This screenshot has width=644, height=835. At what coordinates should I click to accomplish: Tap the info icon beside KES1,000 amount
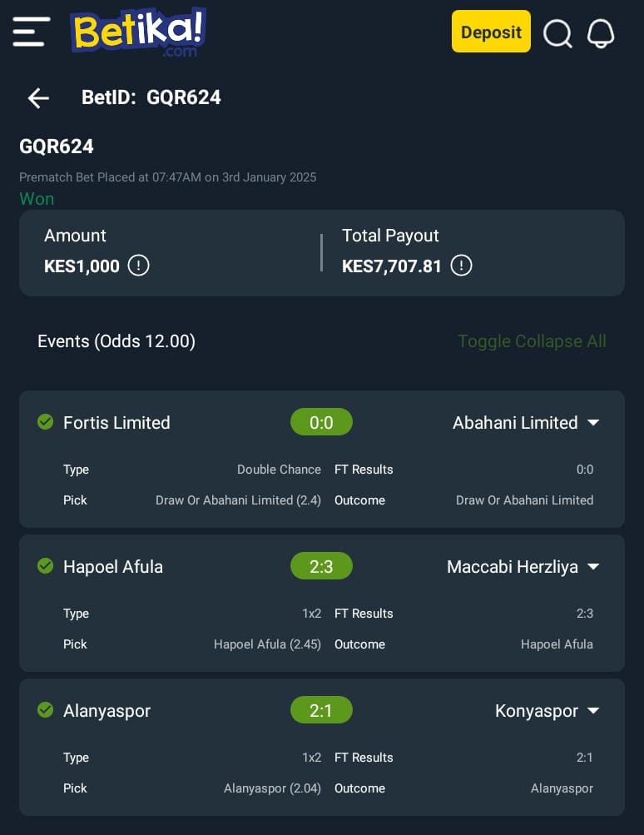138,266
